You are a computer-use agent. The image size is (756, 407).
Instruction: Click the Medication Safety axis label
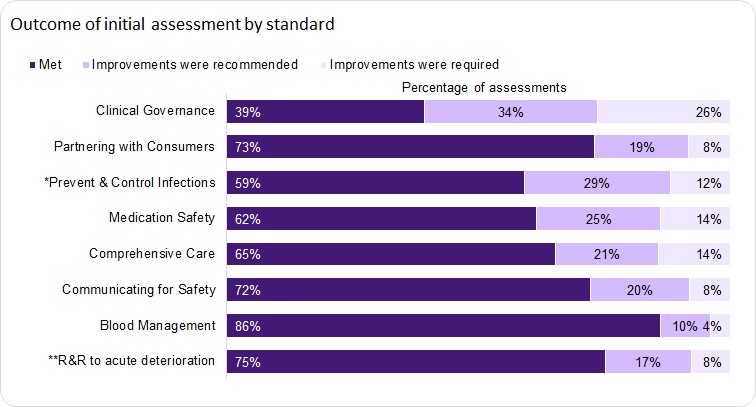pyautogui.click(x=162, y=218)
